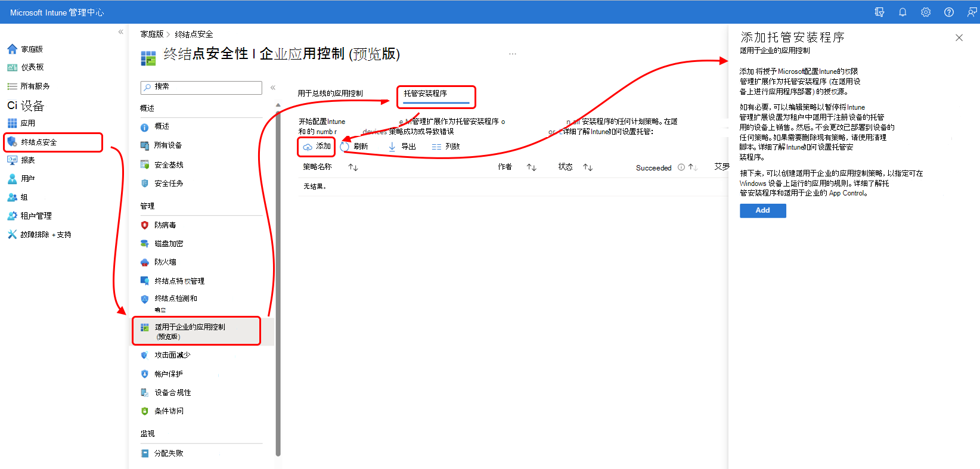Open 所有设备 in the submenu

[162, 145]
